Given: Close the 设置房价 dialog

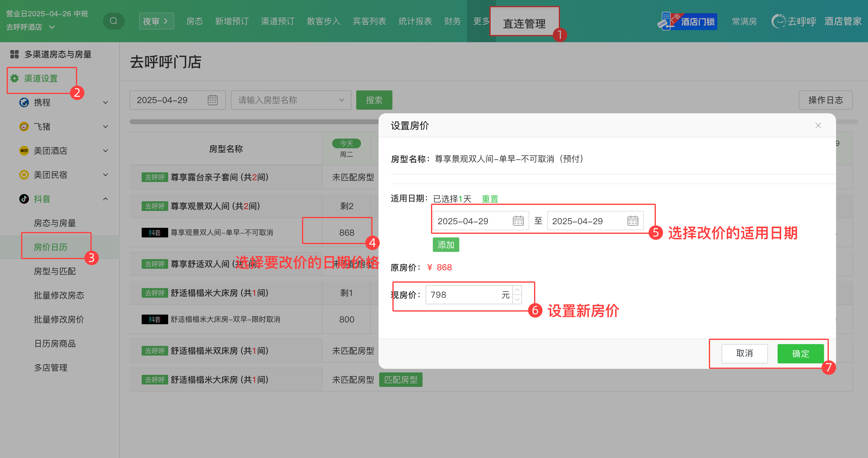Looking at the screenshot, I should tap(818, 125).
